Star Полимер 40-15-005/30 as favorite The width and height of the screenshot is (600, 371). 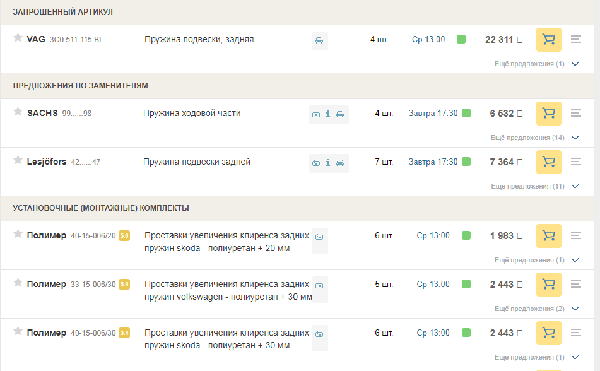coord(18,331)
